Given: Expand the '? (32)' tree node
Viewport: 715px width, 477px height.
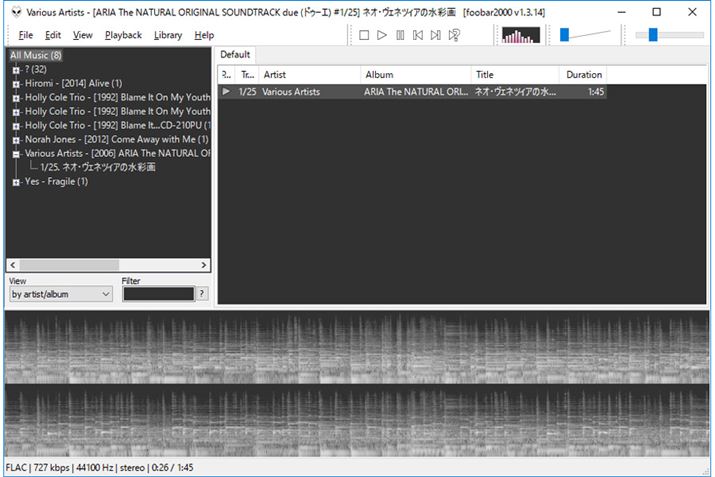Looking at the screenshot, I should 16,70.
